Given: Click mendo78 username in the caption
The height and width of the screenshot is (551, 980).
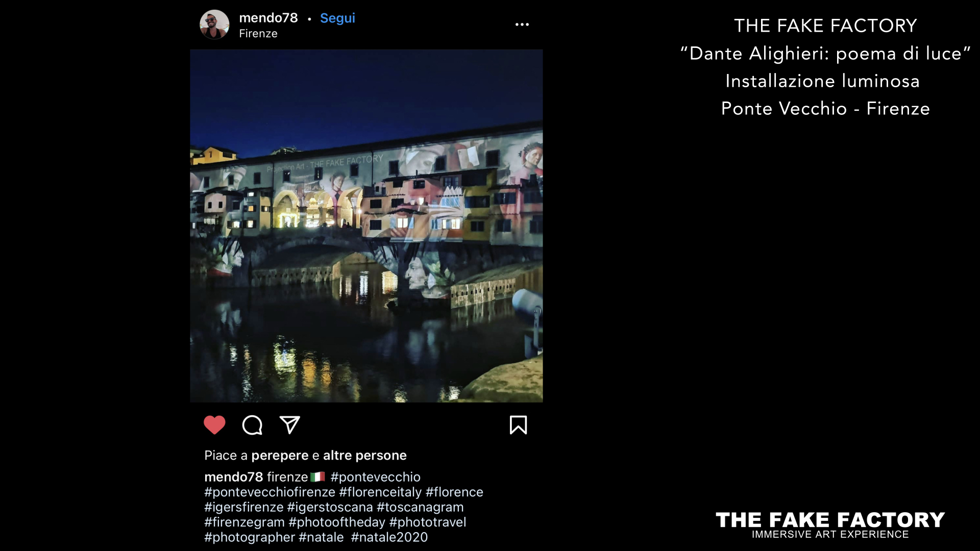Looking at the screenshot, I should [x=234, y=477].
